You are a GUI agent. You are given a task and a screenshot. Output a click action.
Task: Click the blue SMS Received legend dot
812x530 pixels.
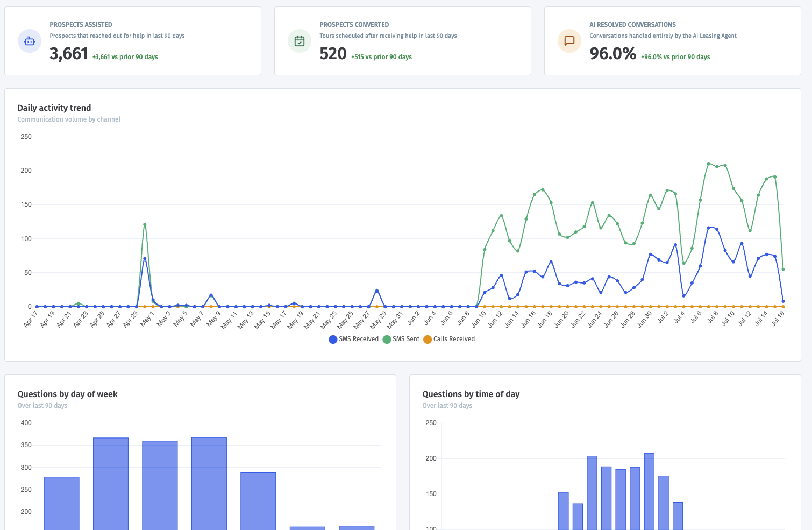tap(333, 340)
